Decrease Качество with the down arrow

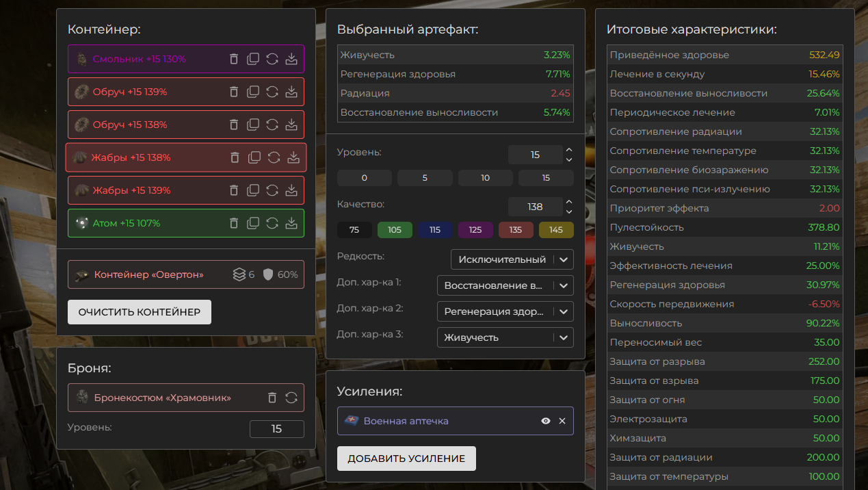569,211
